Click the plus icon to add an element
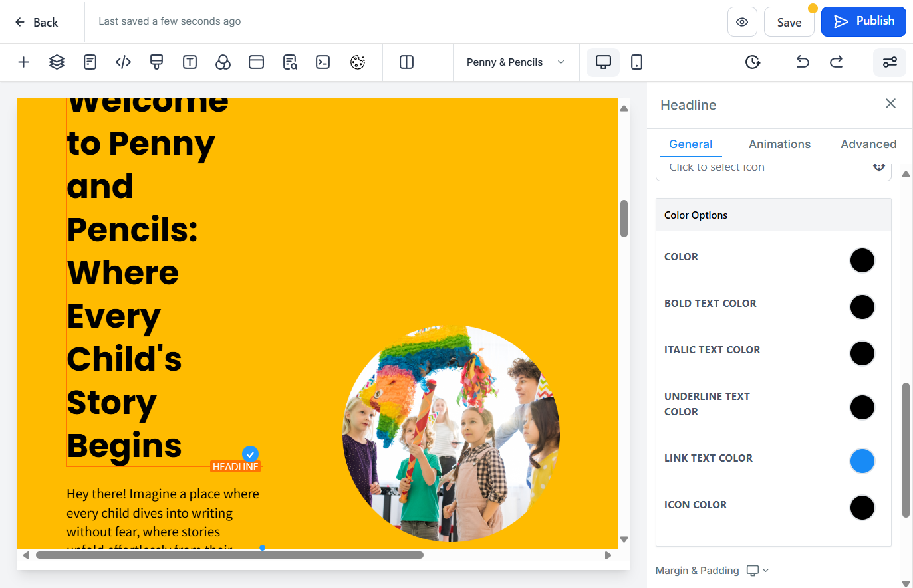The height and width of the screenshot is (588, 913). pos(23,62)
